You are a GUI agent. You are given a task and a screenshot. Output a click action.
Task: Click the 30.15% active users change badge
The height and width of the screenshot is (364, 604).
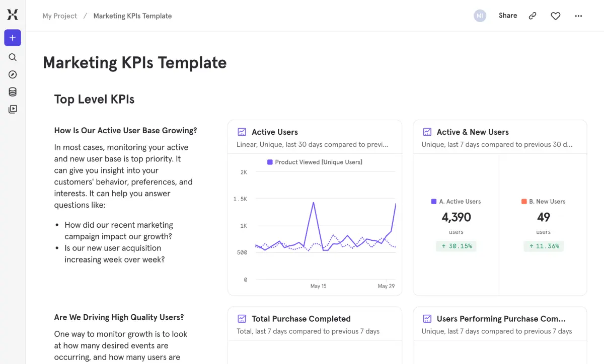(456, 246)
